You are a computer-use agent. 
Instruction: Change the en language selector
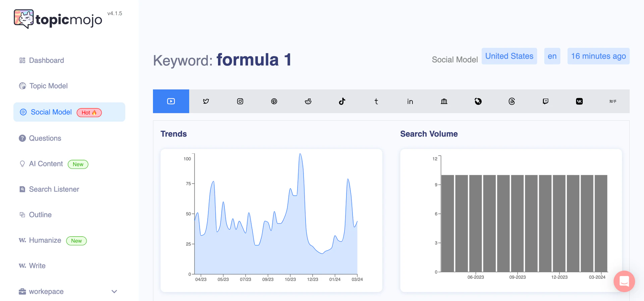pos(552,56)
